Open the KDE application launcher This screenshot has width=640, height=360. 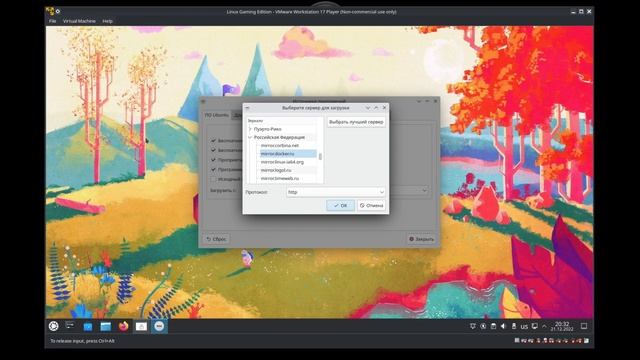coord(53,326)
